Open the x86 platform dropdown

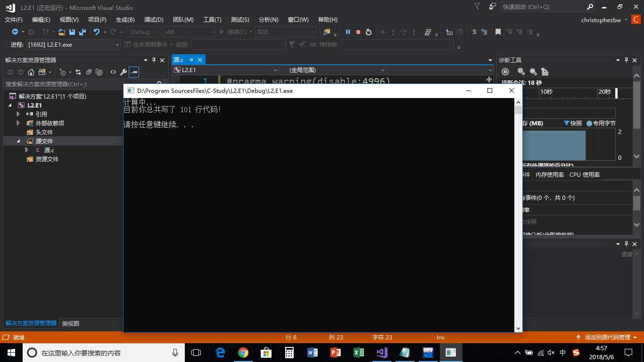point(189,32)
